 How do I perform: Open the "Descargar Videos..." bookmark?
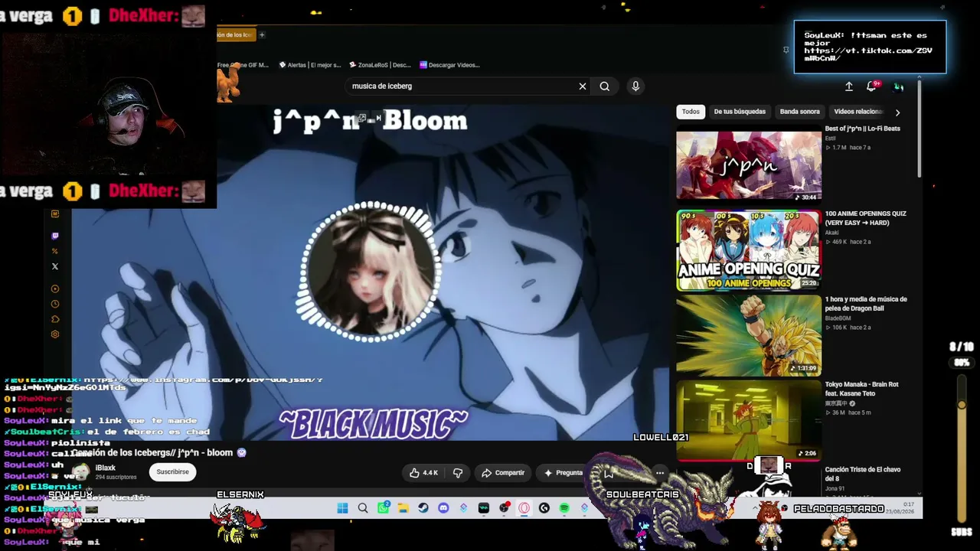[x=449, y=65]
